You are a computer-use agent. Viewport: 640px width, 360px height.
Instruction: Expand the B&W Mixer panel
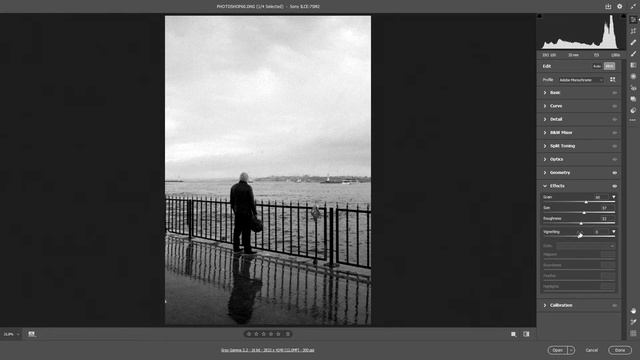[545, 133]
